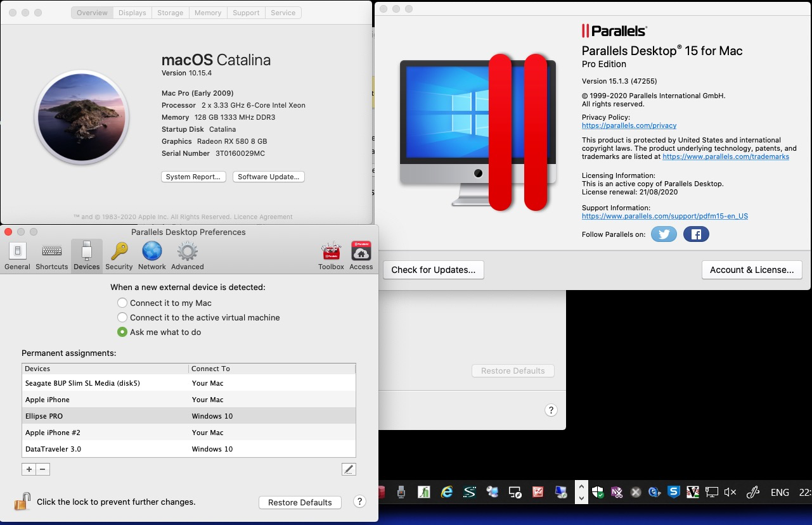Click the pen/ink workspace tray icon

click(752, 492)
